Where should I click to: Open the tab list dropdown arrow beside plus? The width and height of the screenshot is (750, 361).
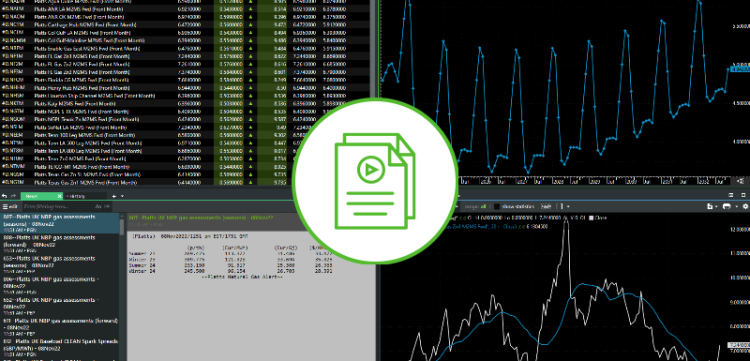(x=122, y=196)
